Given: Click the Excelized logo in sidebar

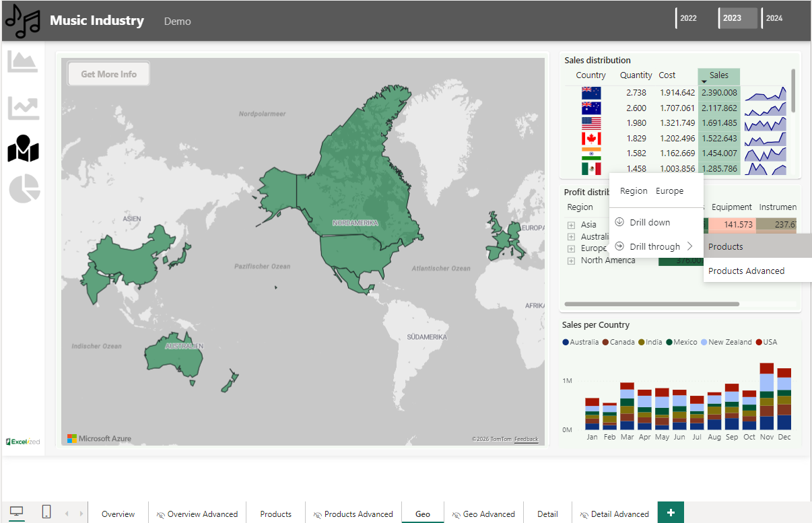Looking at the screenshot, I should pos(23,442).
